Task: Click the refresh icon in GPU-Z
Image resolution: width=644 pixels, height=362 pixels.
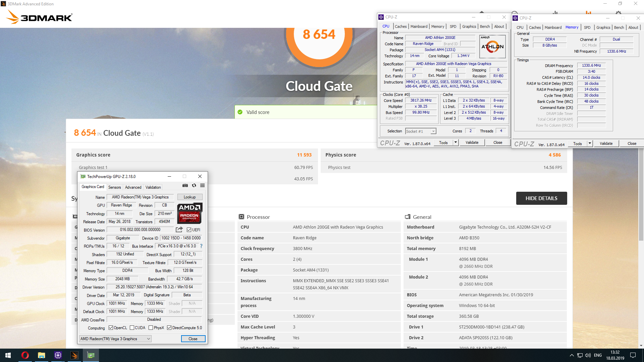Action: click(x=194, y=185)
